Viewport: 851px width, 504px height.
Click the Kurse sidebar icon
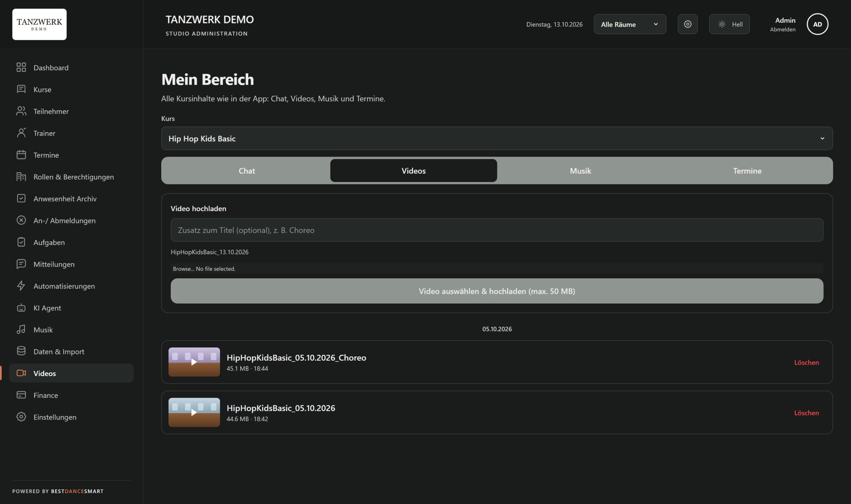[21, 89]
